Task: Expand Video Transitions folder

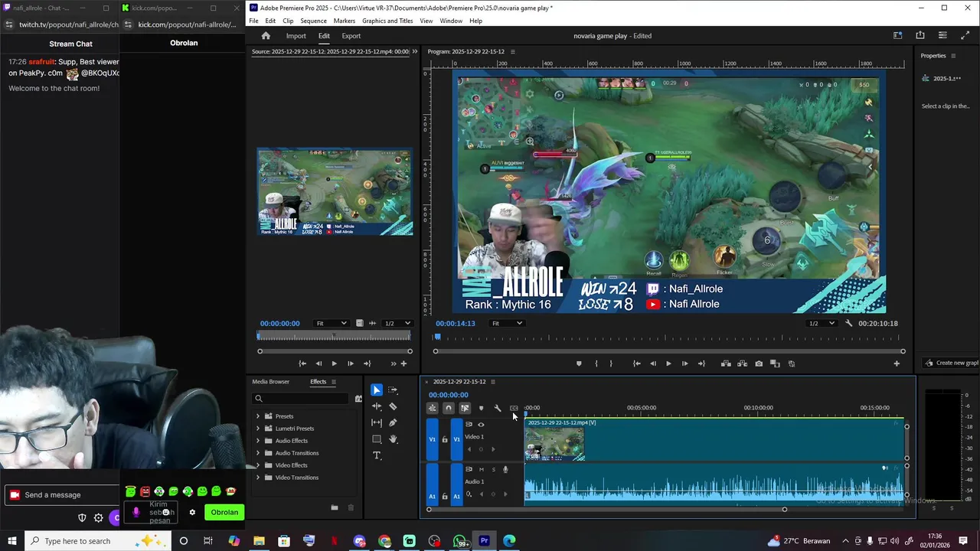Action: [258, 478]
